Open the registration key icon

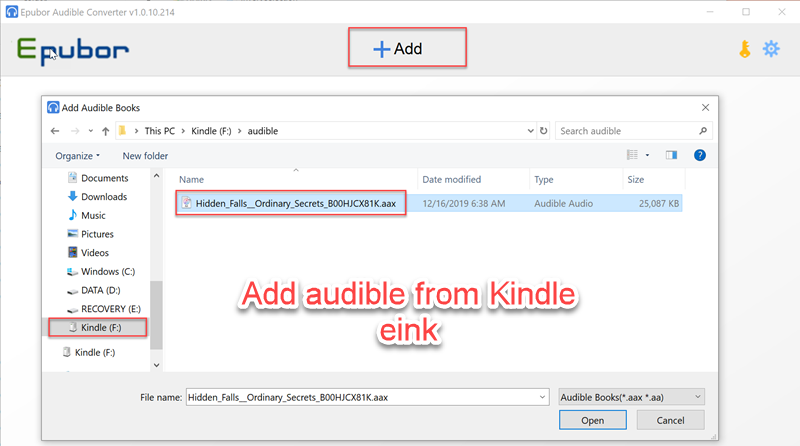[x=745, y=49]
